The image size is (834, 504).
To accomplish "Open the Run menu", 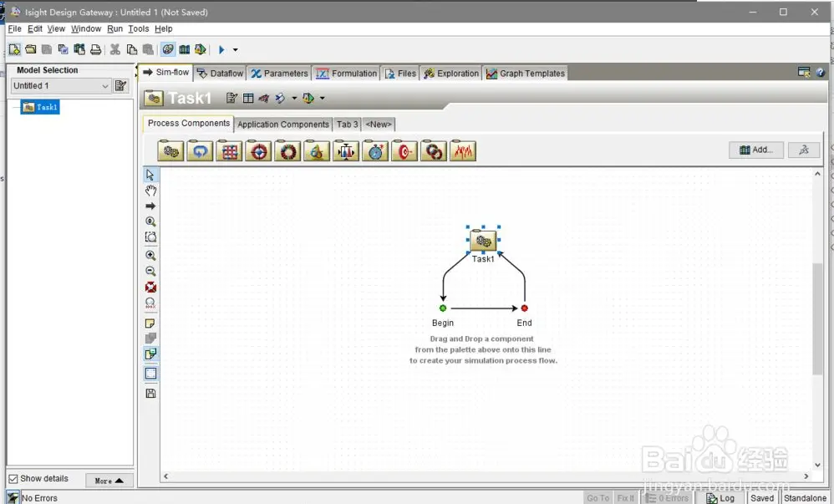I will click(x=114, y=28).
